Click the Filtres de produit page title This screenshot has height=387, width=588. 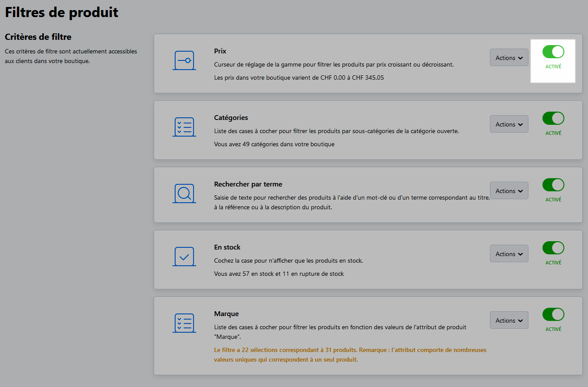click(62, 12)
